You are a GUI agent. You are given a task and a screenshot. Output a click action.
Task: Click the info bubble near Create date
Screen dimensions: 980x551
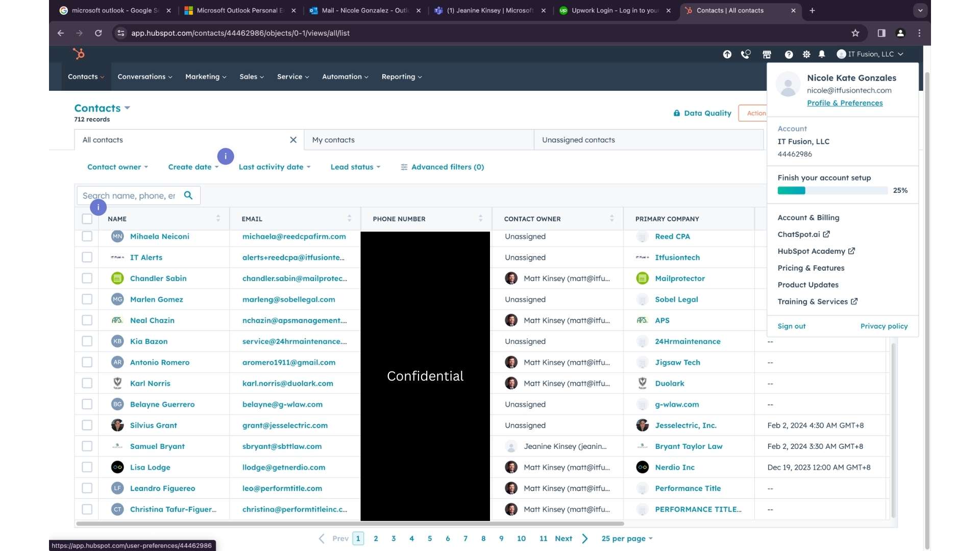[226, 156]
